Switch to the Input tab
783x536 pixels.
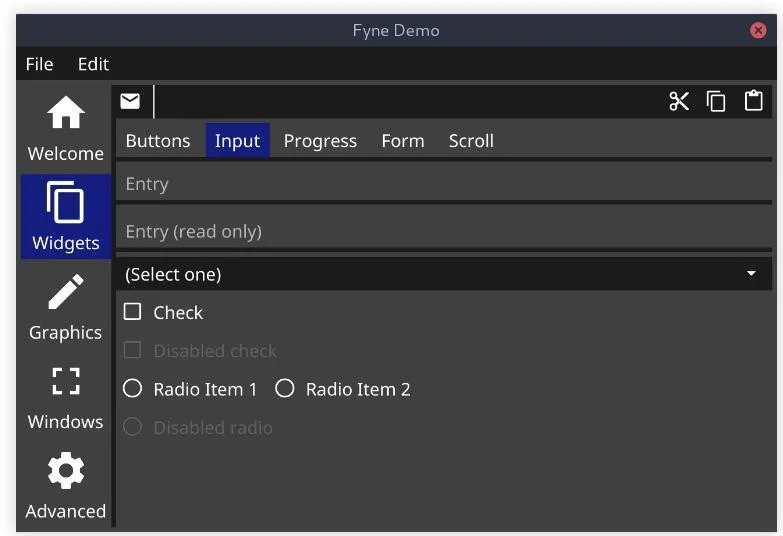tap(237, 141)
